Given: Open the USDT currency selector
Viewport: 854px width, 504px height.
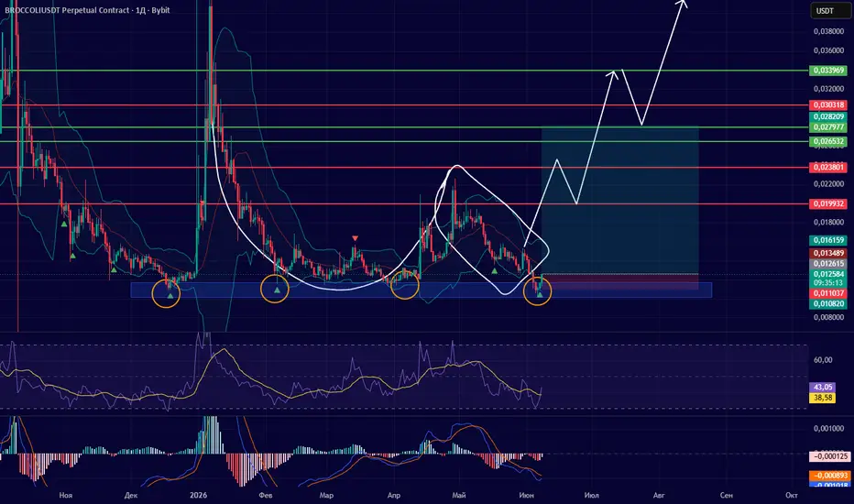Looking at the screenshot, I should [829, 11].
